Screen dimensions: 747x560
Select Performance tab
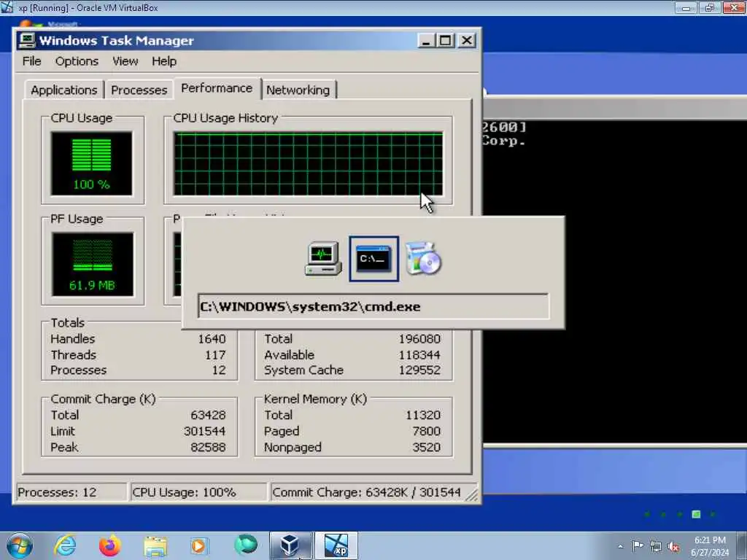coord(217,88)
